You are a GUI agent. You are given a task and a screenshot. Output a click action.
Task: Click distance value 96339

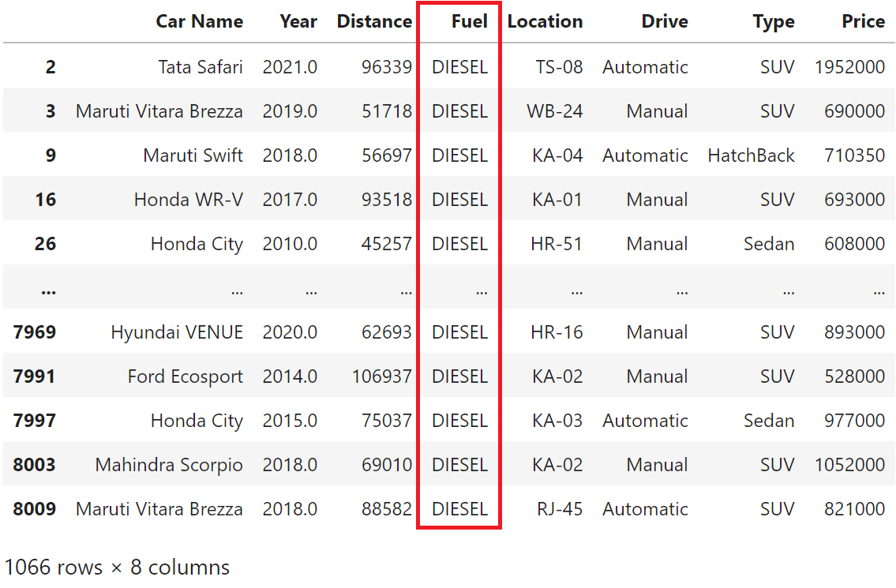click(387, 67)
